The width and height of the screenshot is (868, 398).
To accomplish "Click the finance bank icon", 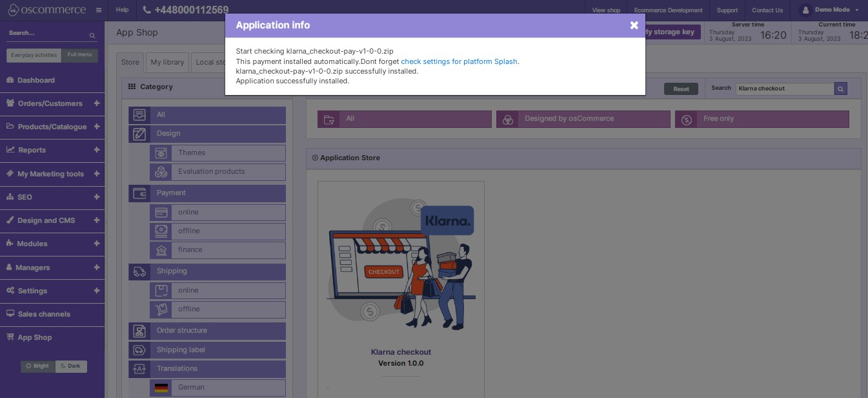I will tap(161, 250).
